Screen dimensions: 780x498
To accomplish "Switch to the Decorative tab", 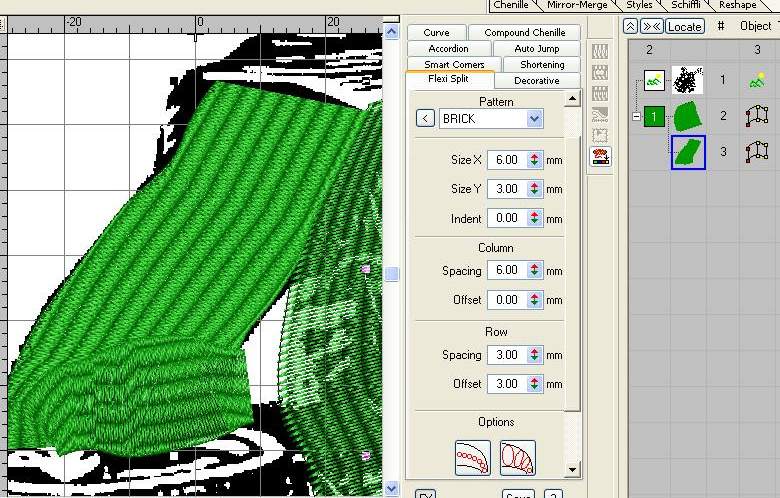I will click(x=537, y=81).
